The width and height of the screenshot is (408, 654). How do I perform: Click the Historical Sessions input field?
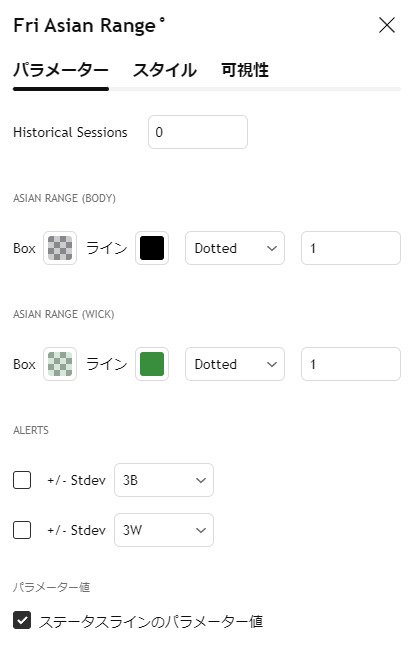point(198,132)
